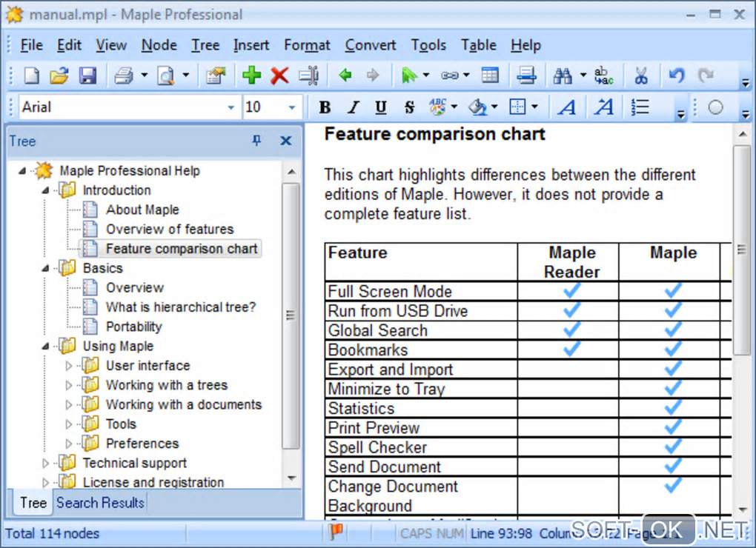The width and height of the screenshot is (756, 548).
Task: Click the rename node icon
Action: (x=308, y=76)
